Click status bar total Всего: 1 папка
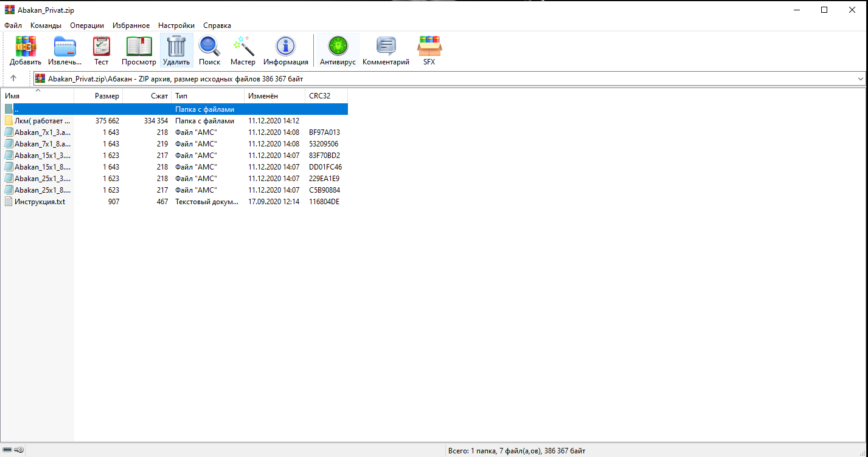 517,450
